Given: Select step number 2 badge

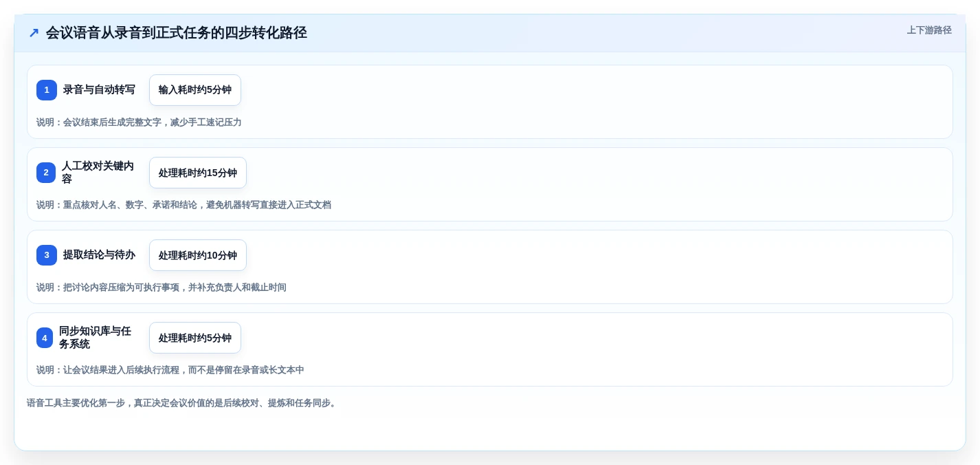Looking at the screenshot, I should tap(46, 173).
